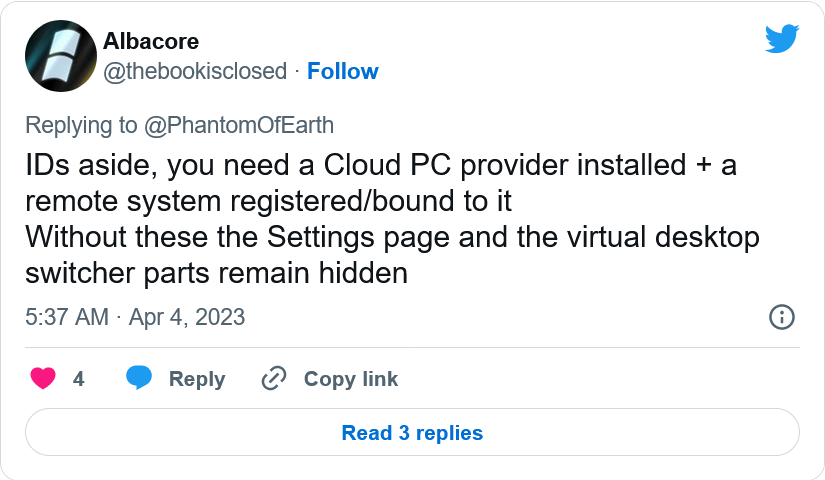Open Albacore's profile avatar
The width and height of the screenshot is (825, 480).
pyautogui.click(x=61, y=56)
